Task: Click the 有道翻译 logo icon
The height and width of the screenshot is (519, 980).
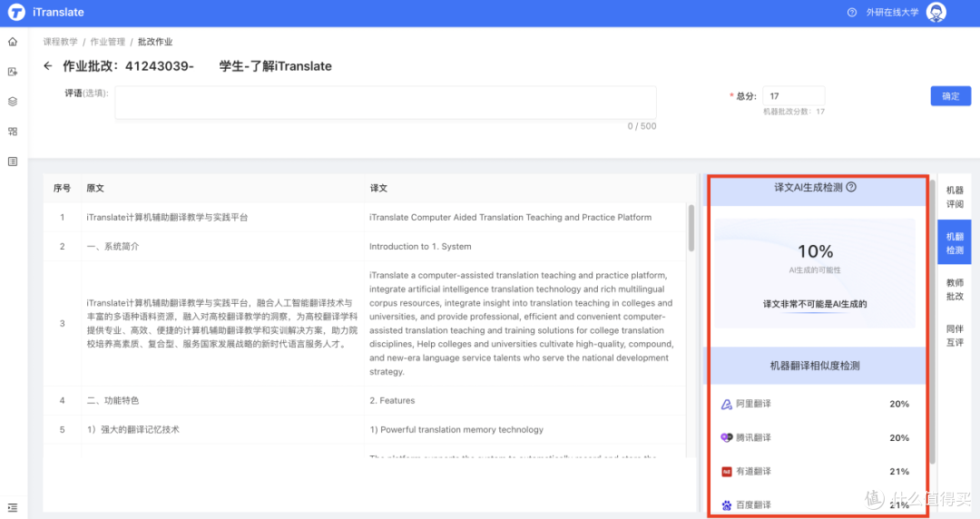Action: 726,472
